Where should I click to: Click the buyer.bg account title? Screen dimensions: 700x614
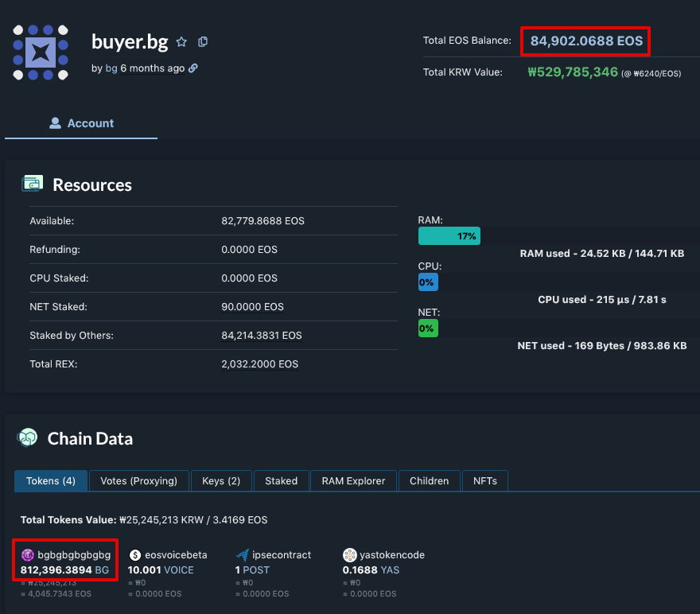pos(130,42)
